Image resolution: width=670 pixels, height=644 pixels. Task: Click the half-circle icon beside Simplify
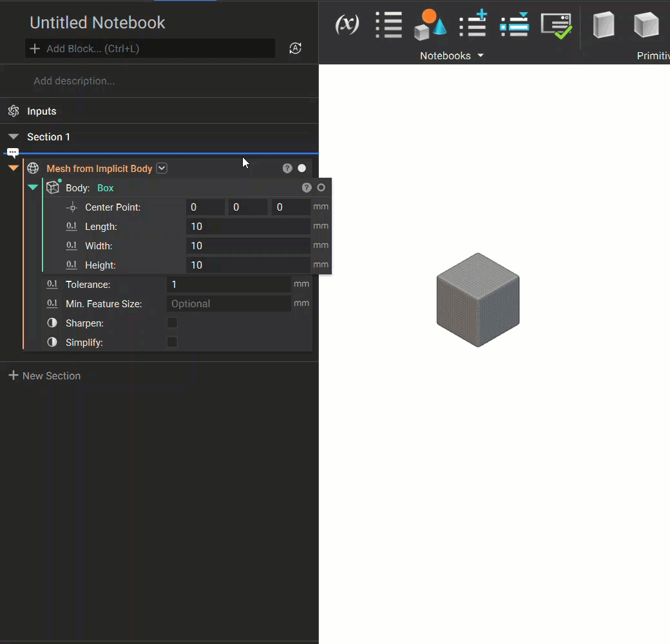tap(52, 342)
